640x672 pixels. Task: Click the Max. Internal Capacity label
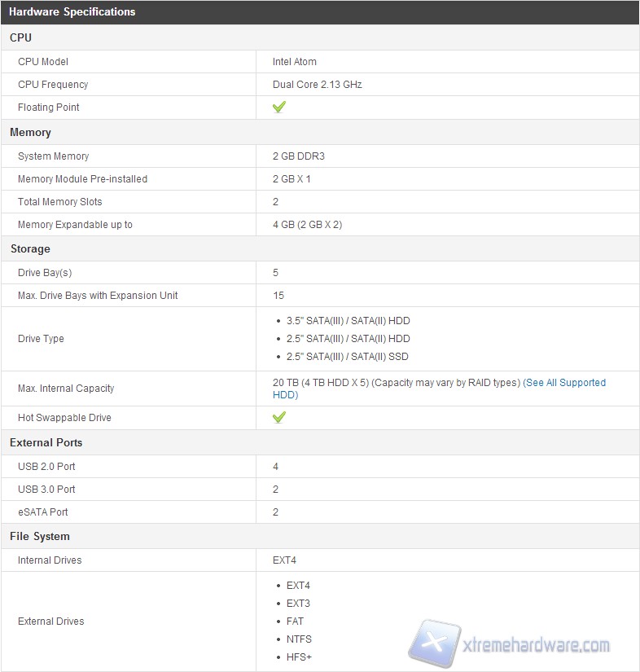[x=66, y=389]
